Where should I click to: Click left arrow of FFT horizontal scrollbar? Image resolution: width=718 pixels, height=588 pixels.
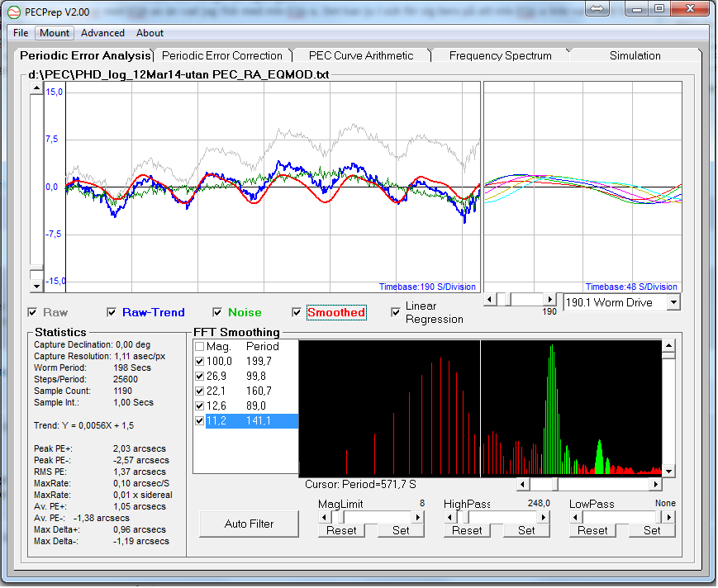pyautogui.click(x=523, y=484)
